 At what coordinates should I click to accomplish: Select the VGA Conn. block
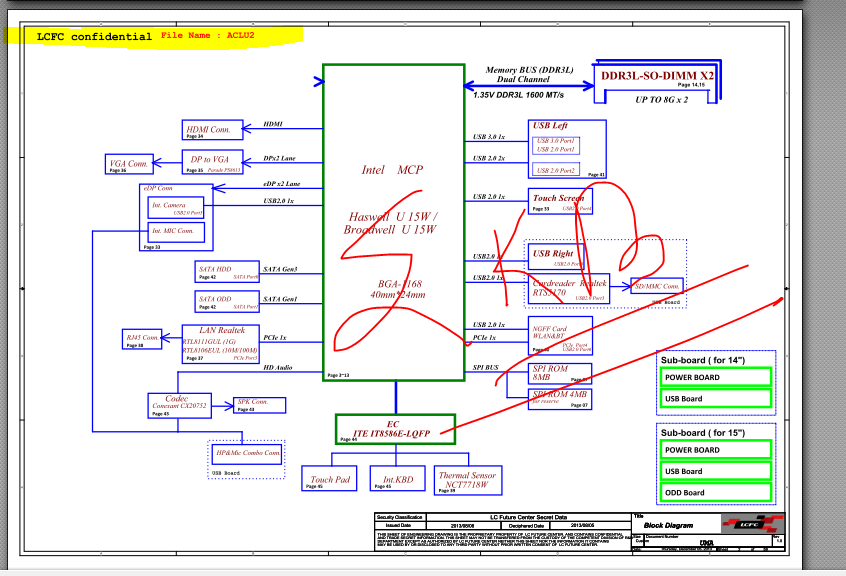click(129, 164)
